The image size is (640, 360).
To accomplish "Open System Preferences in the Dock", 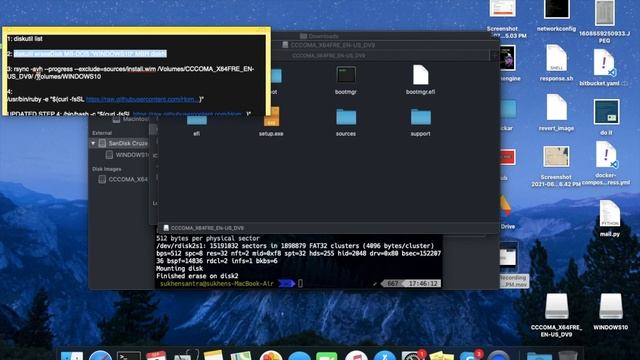I will (412, 355).
